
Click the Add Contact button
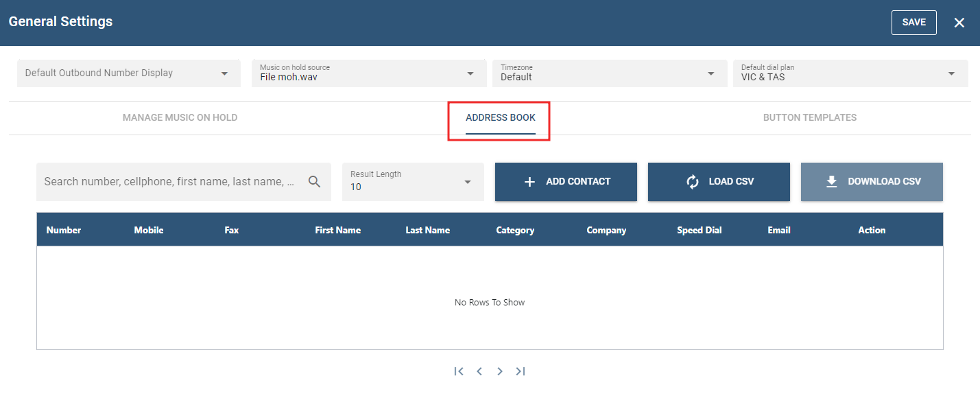coord(566,182)
